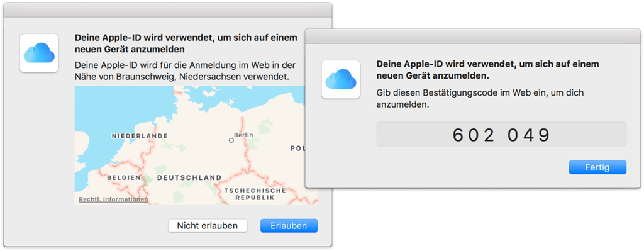Click the TSCHECHISCHE REPUBLIK map label
Screen dimensions: 644x251
click(x=255, y=194)
